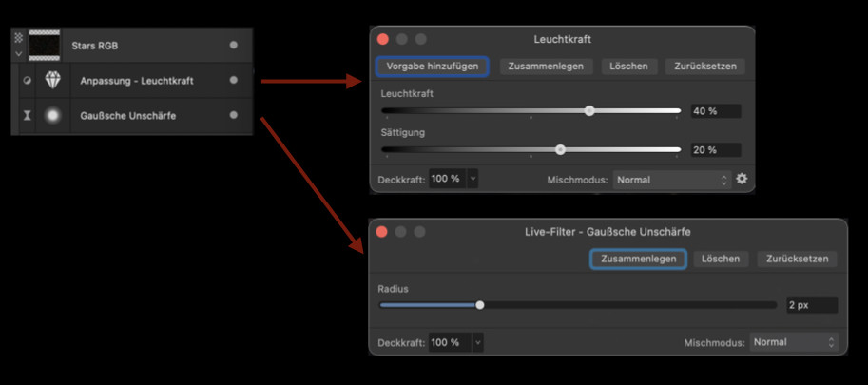The image size is (868, 385).
Task: Click the hourglass live-filter icon beside Gaußsche Unschärfe
Action: click(27, 116)
